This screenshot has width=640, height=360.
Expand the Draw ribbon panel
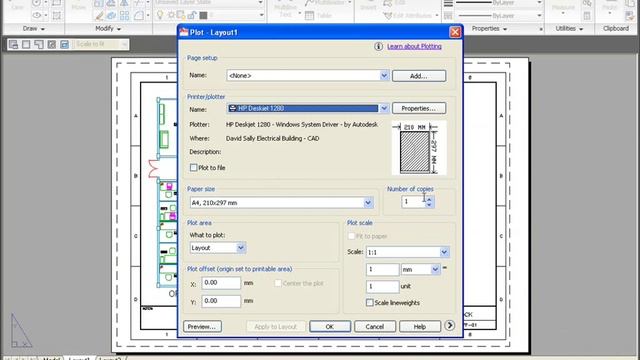point(34,29)
